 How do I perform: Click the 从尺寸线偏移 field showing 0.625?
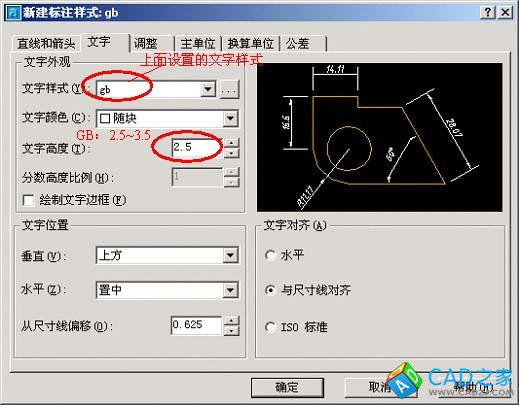pos(196,325)
